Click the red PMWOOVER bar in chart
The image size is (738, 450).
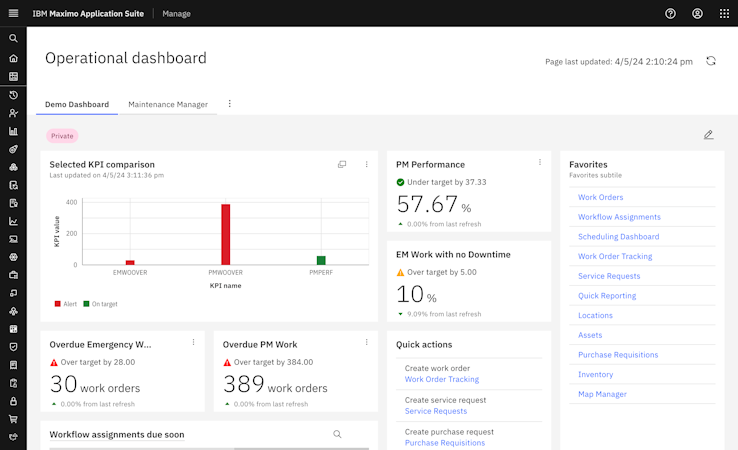coord(226,234)
